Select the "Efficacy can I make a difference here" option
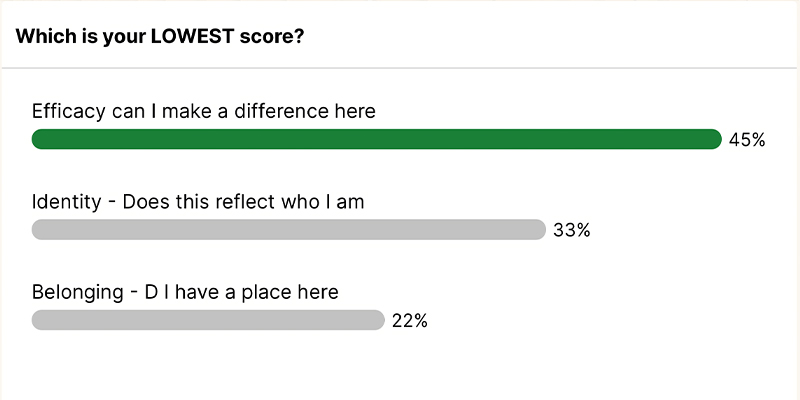This screenshot has height=400, width=800. coord(204,111)
